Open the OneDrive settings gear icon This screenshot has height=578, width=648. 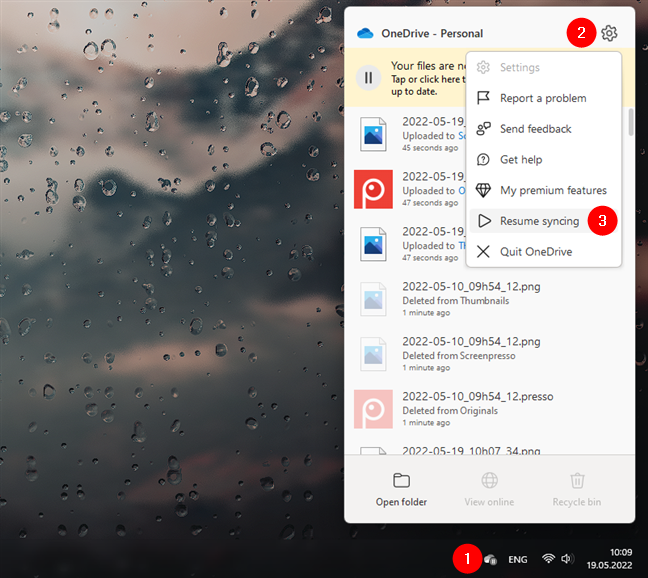pos(609,33)
